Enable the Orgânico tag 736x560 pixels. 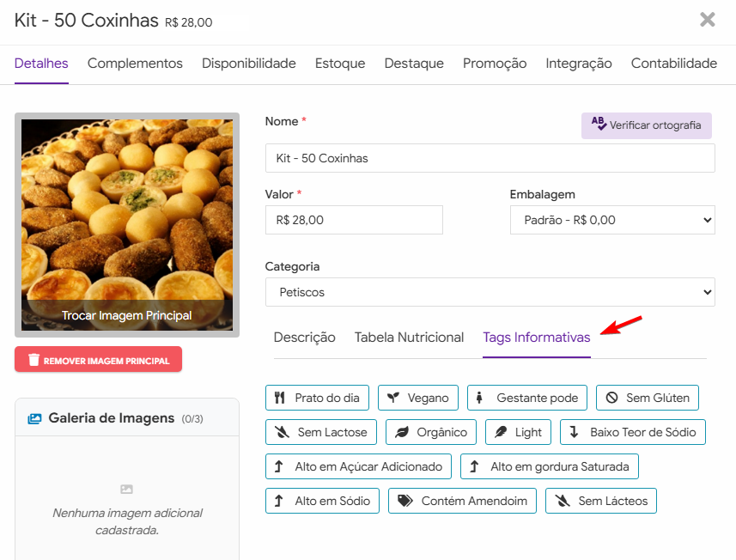[x=429, y=432]
